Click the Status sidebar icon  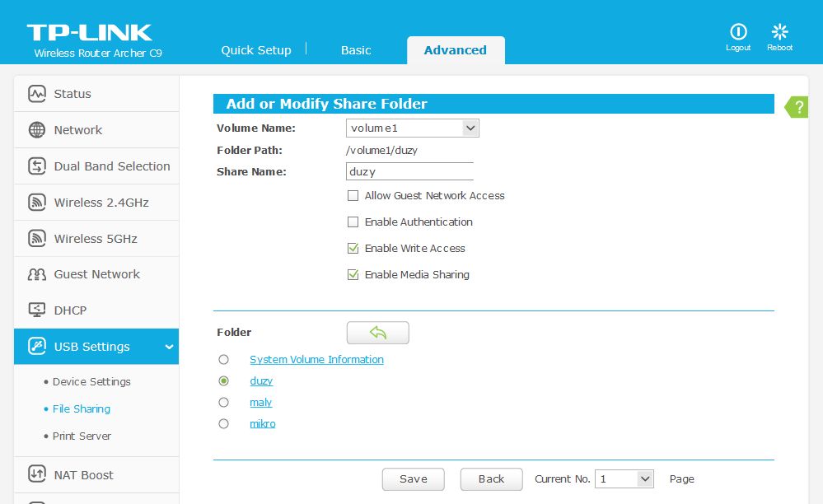pos(37,94)
